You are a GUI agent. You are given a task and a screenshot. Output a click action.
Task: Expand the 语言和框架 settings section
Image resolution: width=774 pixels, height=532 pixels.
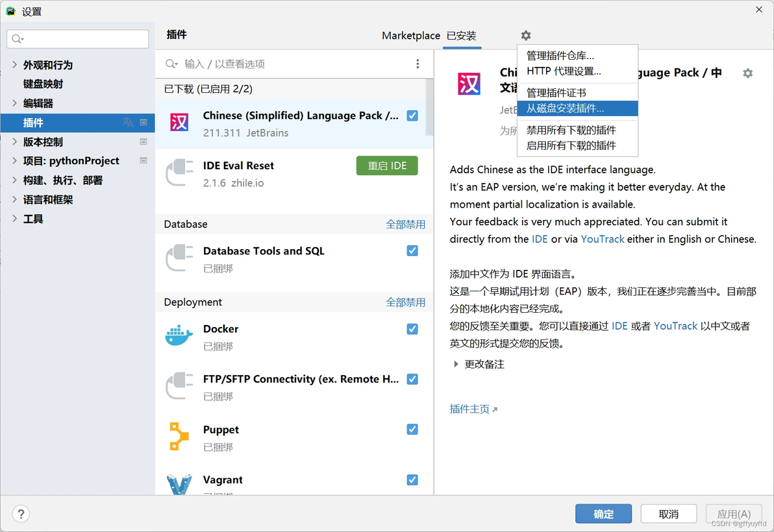pyautogui.click(x=14, y=199)
